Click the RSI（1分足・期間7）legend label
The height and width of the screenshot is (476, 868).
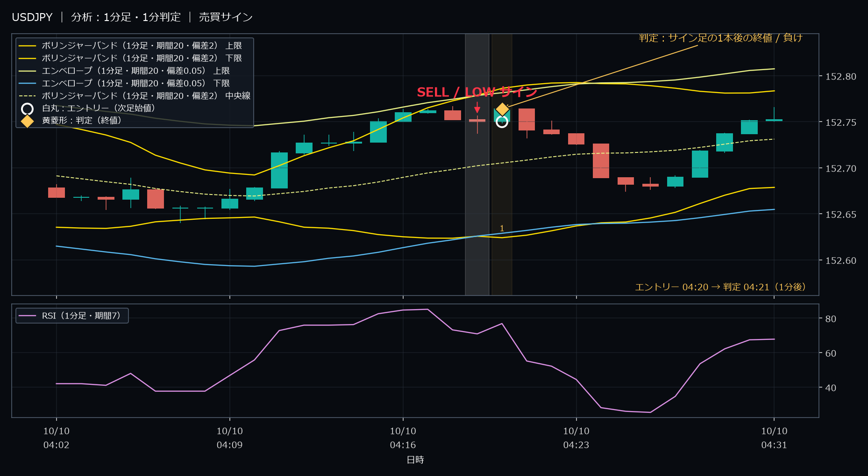[81, 316]
